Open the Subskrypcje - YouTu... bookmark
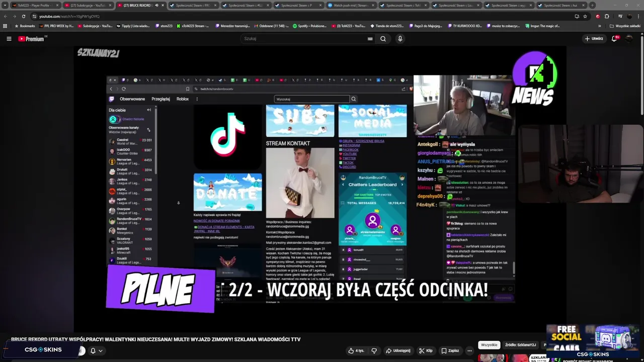This screenshot has width=644, height=362. tap(95, 26)
